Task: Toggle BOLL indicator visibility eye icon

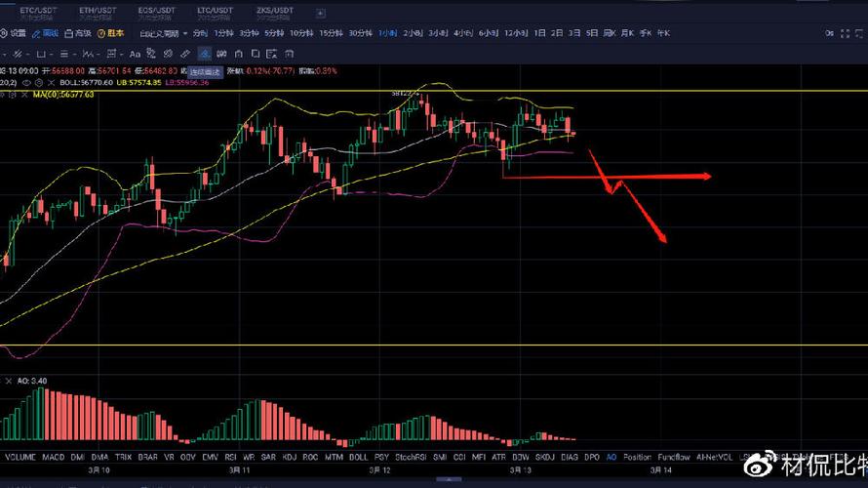Action: 26,84
